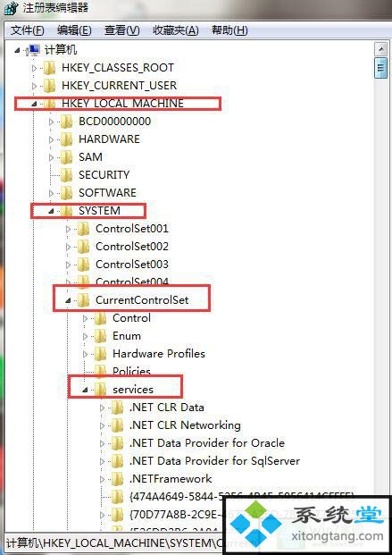
Task: Click Registry Editor title bar icon
Action: (11, 8)
